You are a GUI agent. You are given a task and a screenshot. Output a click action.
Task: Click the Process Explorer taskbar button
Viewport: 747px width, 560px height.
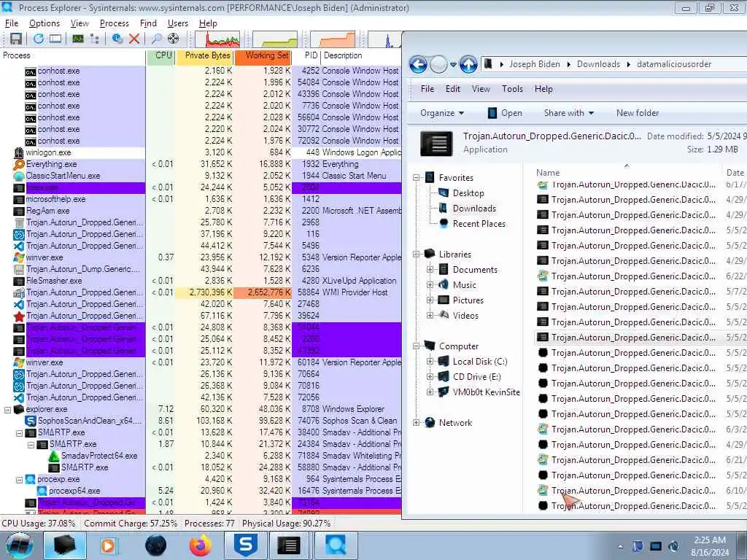point(336,545)
